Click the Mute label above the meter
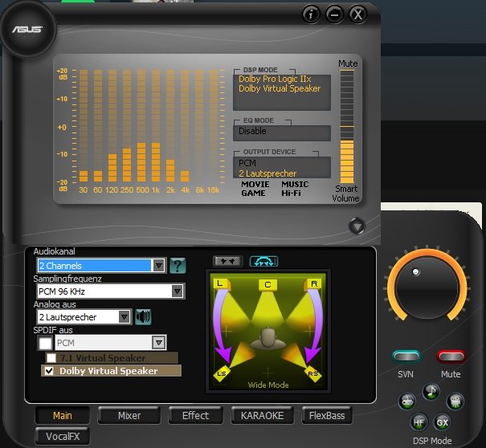This screenshot has width=486, height=448. (348, 63)
